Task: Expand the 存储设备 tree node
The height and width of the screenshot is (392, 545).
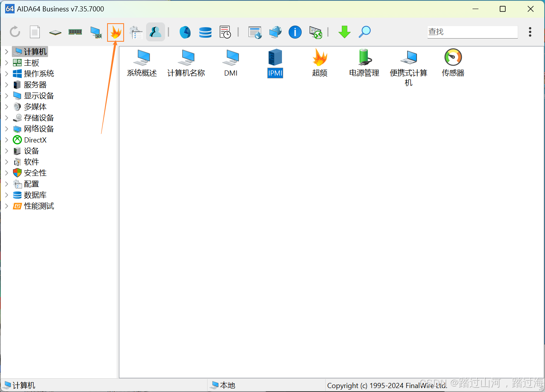Action: tap(6, 118)
